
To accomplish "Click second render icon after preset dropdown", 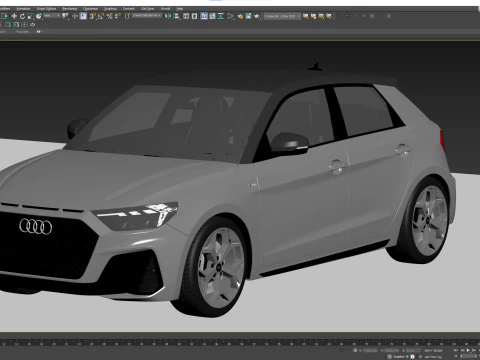I will (314, 16).
